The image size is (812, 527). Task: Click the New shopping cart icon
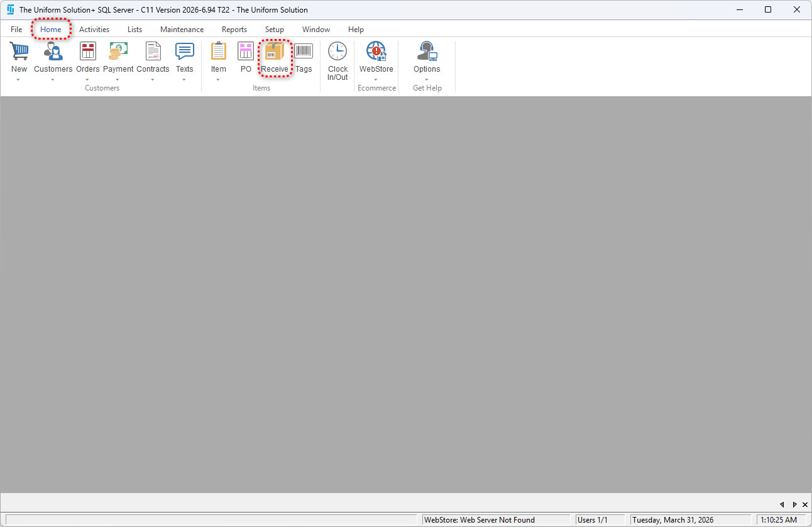(19, 52)
